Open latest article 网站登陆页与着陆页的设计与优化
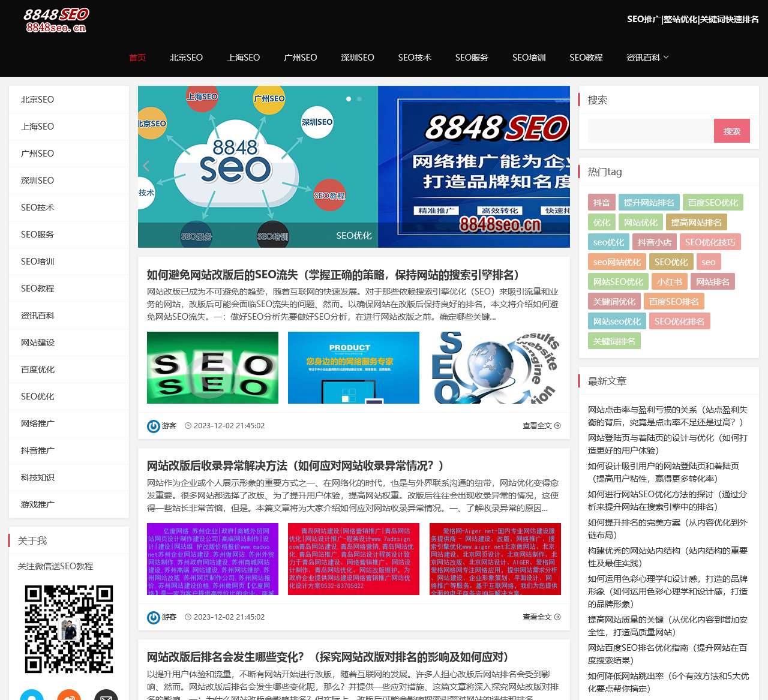Screen dimensions: 768x700 (x=668, y=444)
